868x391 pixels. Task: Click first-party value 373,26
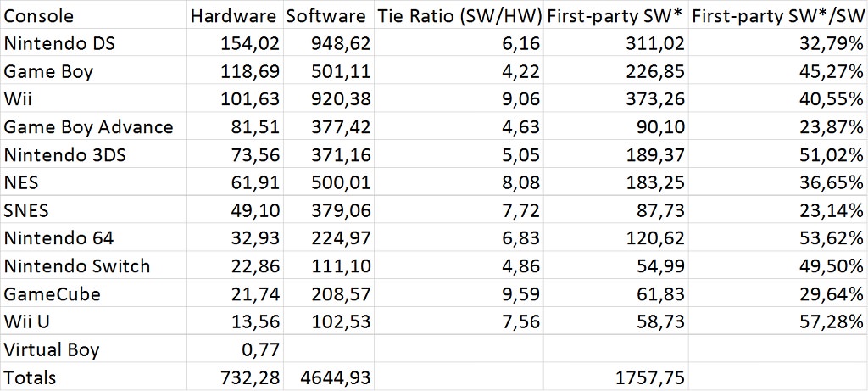615,98
